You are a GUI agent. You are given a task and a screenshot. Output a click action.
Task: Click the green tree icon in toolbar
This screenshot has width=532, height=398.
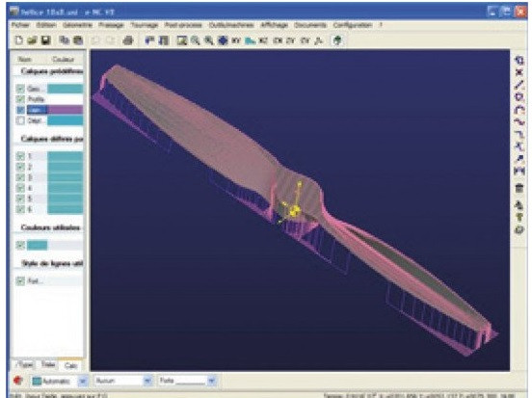point(337,40)
